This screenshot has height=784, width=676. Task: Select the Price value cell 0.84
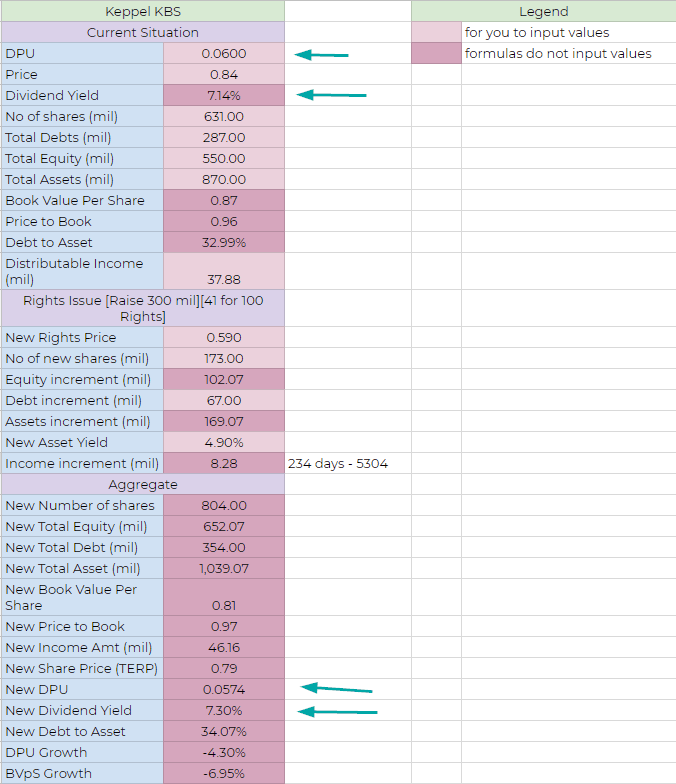click(224, 75)
